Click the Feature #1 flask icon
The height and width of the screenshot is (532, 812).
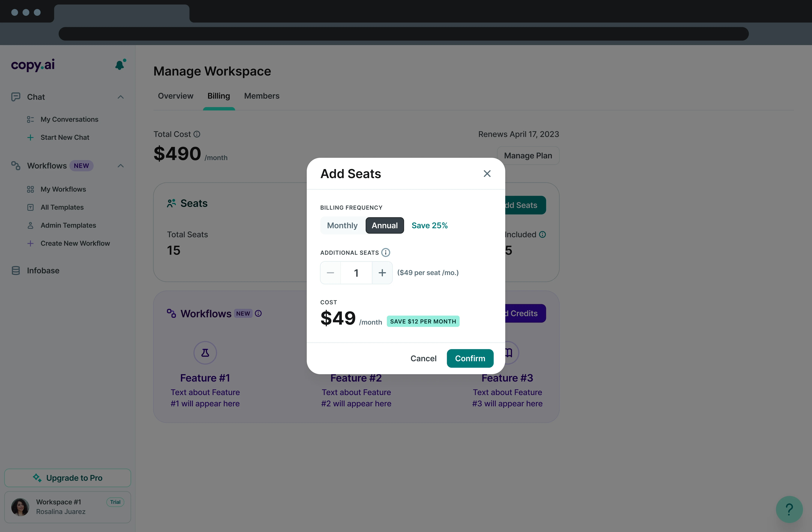(x=205, y=353)
